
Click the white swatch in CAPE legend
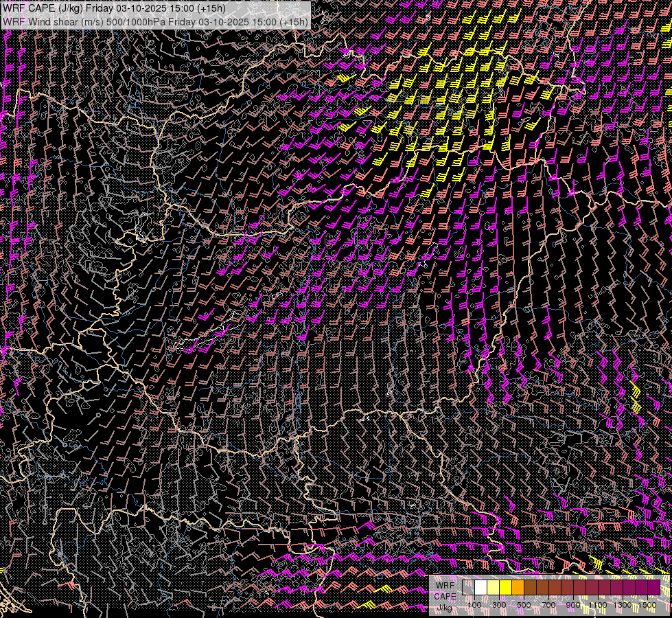(x=481, y=588)
